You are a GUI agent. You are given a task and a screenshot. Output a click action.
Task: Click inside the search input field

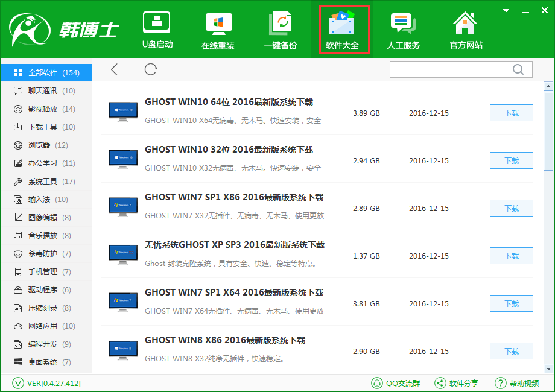click(x=449, y=70)
